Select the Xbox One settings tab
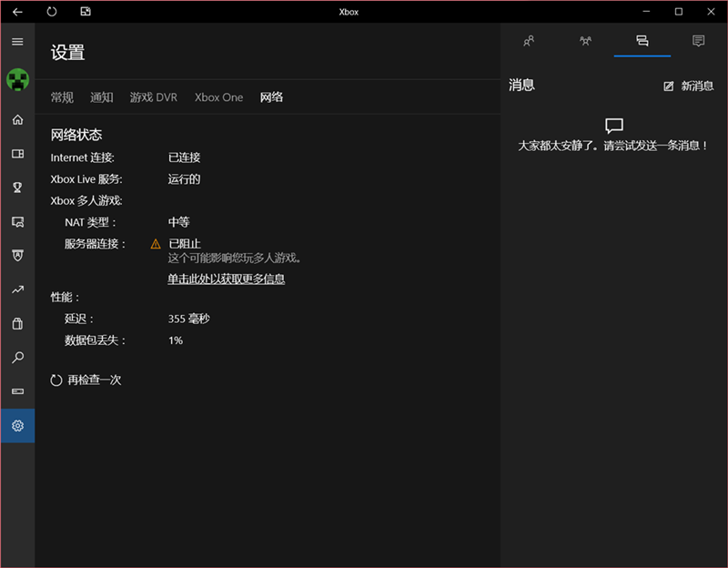 (218, 96)
